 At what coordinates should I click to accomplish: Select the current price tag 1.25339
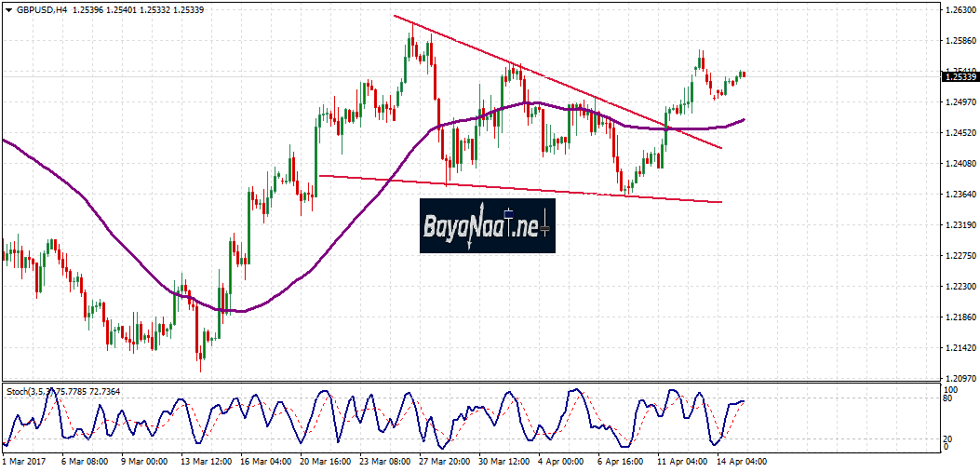(x=959, y=76)
